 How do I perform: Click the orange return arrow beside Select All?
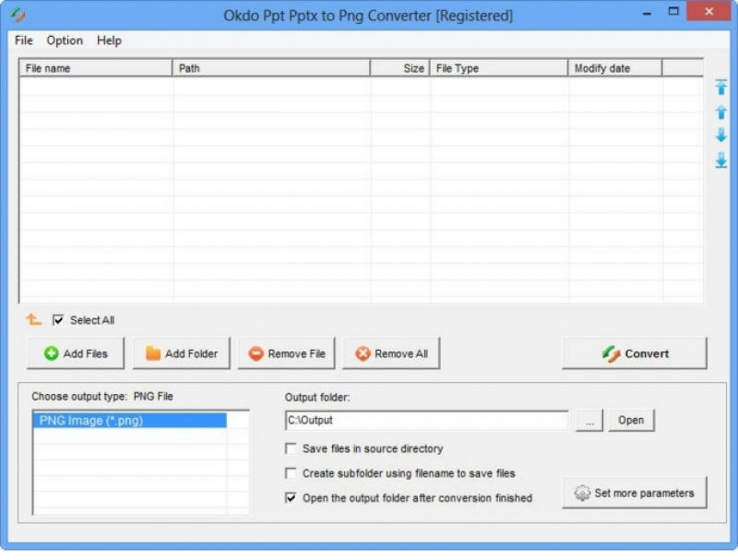tap(30, 318)
